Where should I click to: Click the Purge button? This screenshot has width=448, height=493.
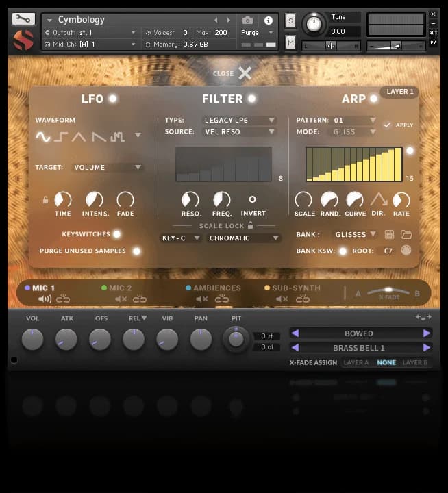pyautogui.click(x=256, y=32)
